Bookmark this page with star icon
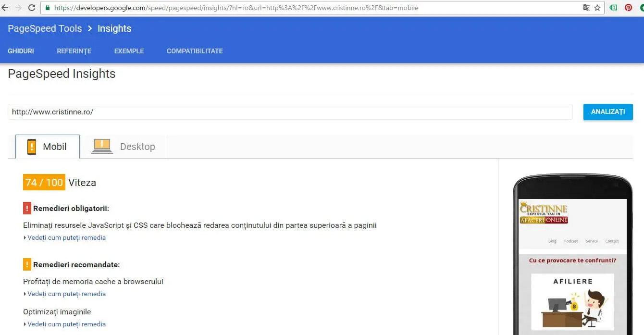 (597, 8)
